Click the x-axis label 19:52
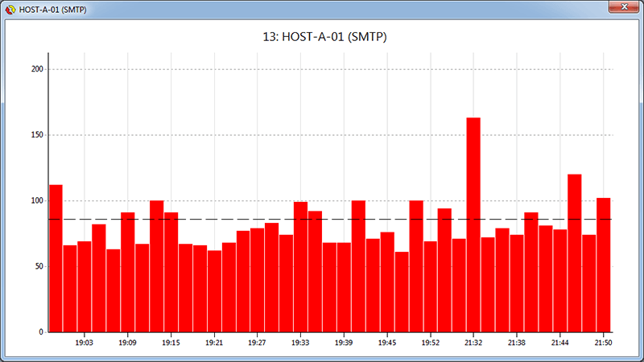 [431, 343]
